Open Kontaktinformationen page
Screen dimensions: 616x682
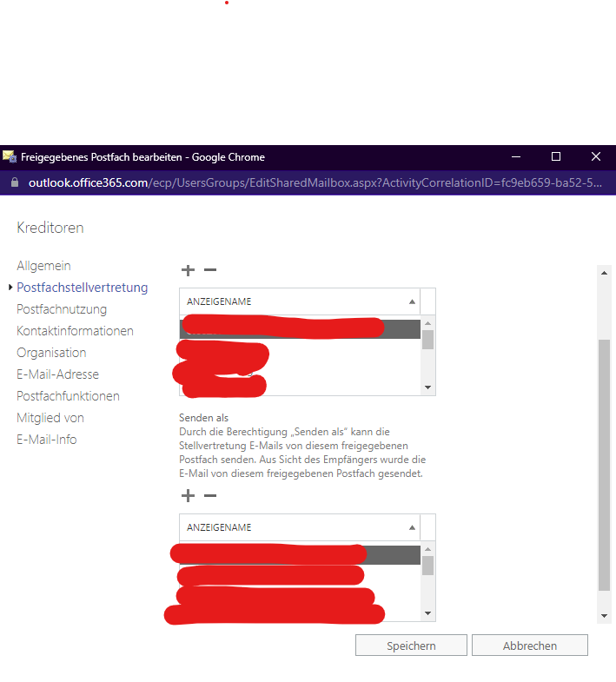[x=75, y=331]
